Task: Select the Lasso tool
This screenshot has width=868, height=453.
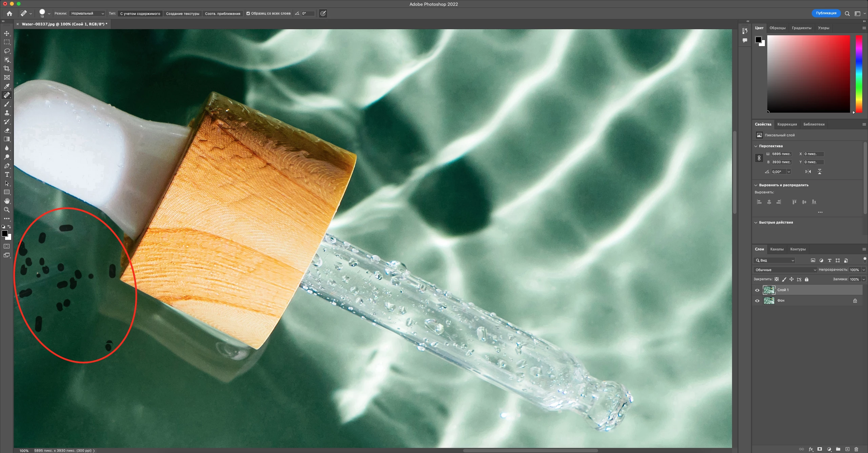Action: pyautogui.click(x=7, y=51)
